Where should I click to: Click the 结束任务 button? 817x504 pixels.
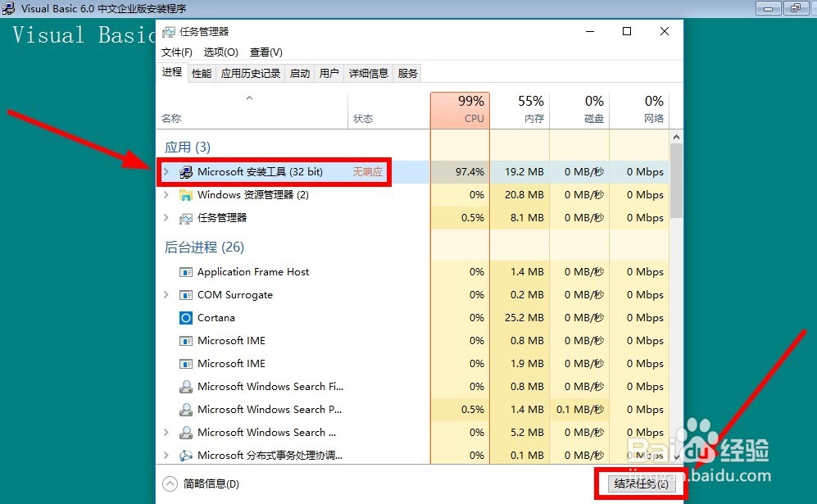(641, 484)
